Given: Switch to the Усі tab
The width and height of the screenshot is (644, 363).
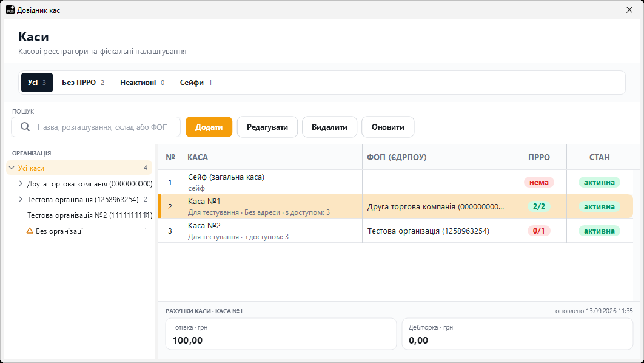Looking at the screenshot, I should [37, 83].
